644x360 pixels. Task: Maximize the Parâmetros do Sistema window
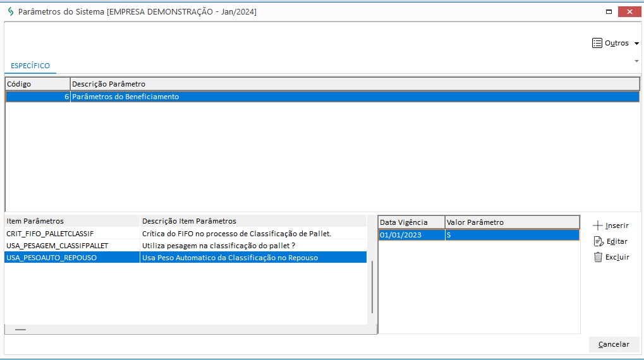tap(609, 11)
